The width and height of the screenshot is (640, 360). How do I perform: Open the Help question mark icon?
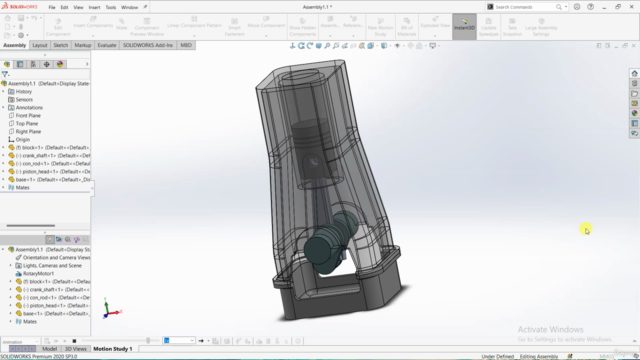[x=591, y=7]
